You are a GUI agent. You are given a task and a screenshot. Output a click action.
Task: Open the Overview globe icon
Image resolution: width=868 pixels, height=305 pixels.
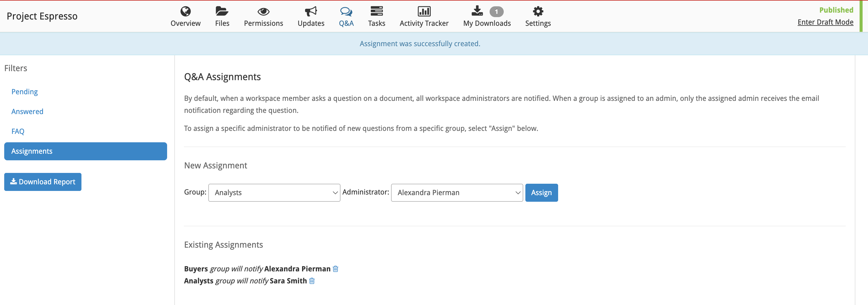(x=185, y=11)
